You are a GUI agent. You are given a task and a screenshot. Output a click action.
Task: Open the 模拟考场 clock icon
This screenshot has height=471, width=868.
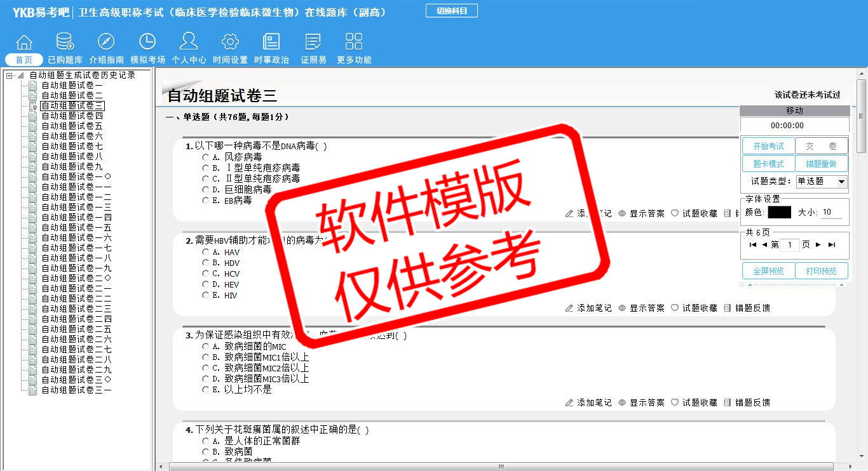(147, 43)
